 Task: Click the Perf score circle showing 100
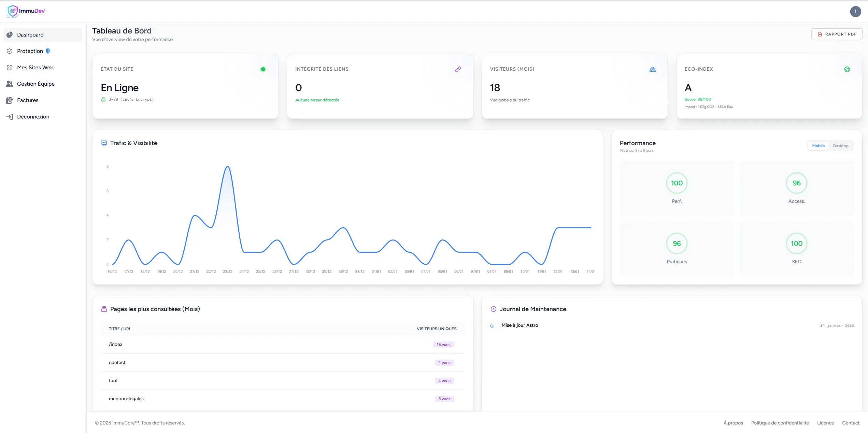(x=677, y=183)
